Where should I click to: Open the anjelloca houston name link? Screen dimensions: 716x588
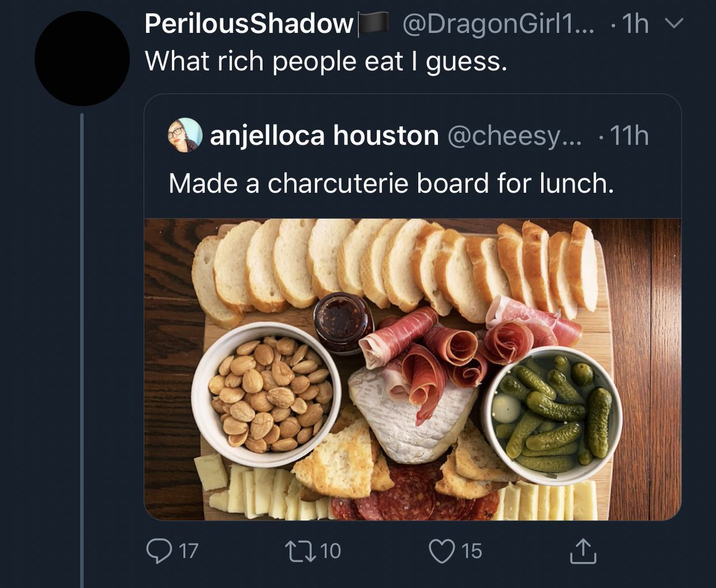tap(325, 136)
